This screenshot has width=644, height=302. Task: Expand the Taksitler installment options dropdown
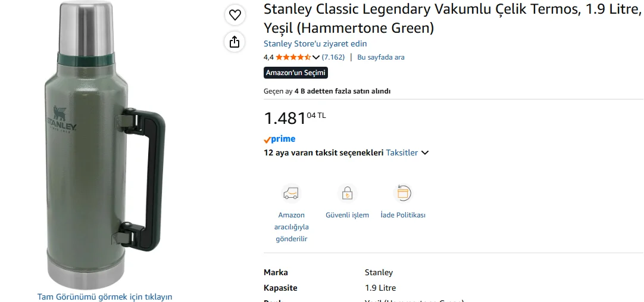(x=407, y=153)
